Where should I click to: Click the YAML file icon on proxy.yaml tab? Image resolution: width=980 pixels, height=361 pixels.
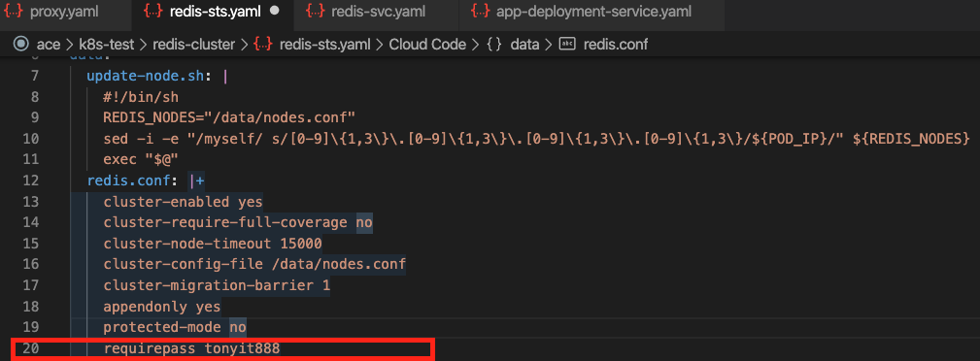click(x=14, y=12)
